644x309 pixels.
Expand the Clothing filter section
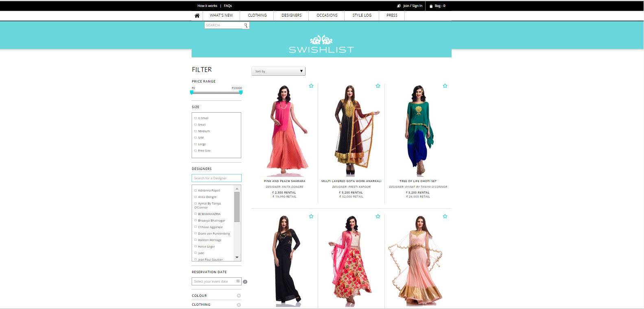pos(239,305)
